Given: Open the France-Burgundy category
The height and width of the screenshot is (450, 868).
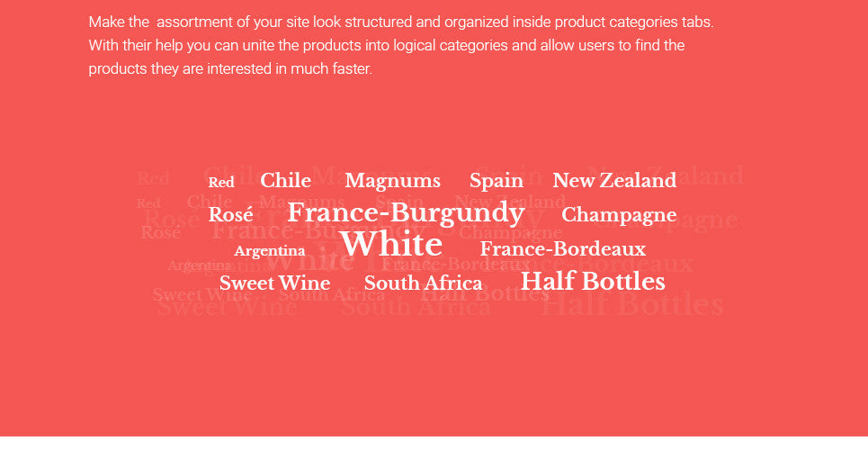Looking at the screenshot, I should [406, 213].
